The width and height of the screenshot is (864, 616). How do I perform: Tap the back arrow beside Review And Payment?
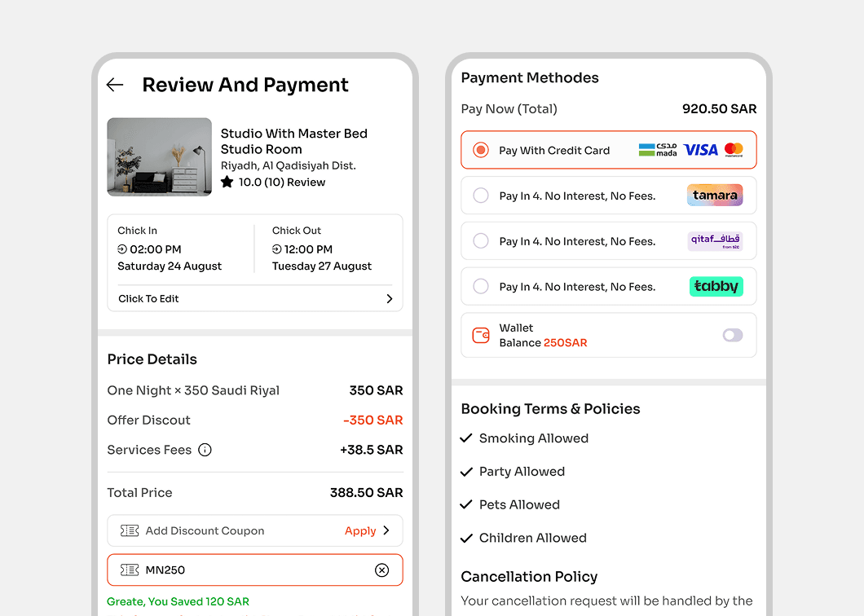point(115,85)
